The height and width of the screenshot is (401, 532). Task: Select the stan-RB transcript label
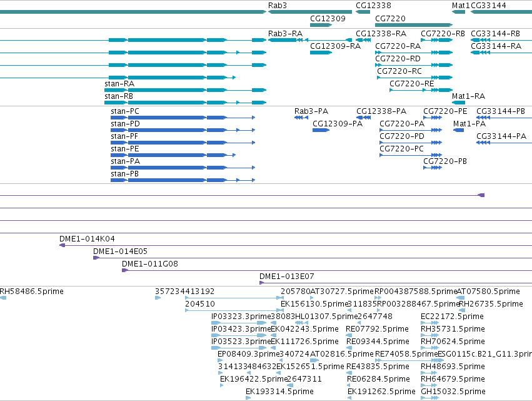tap(119, 96)
